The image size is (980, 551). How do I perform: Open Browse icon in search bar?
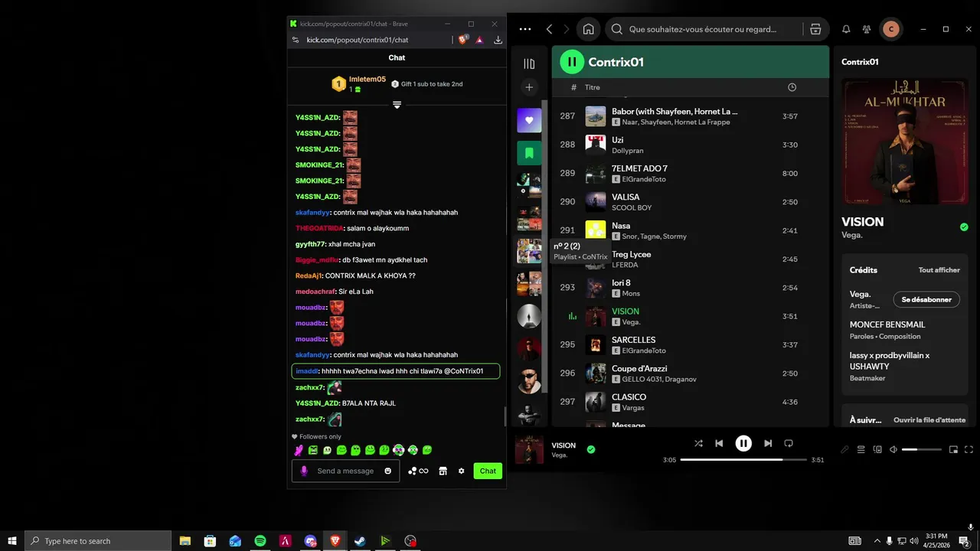(815, 29)
